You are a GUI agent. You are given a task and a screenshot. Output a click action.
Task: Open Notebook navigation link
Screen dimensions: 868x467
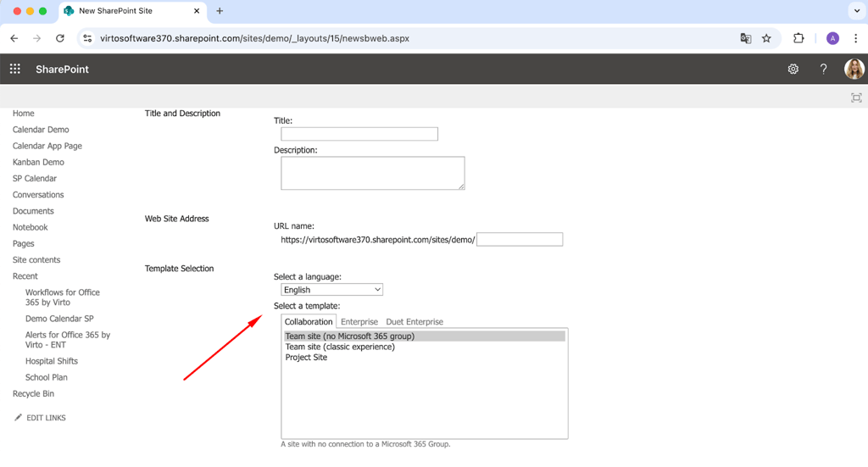tap(30, 227)
